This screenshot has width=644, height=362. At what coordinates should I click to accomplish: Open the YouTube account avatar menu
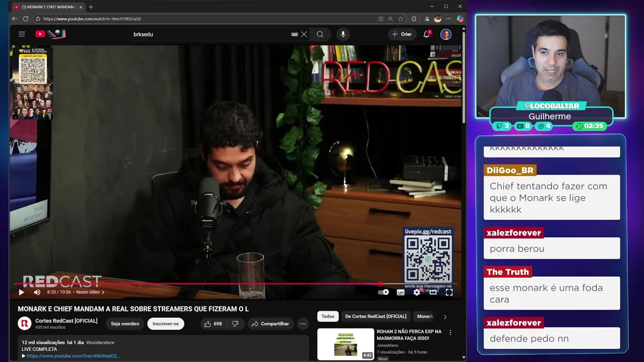[x=446, y=34]
